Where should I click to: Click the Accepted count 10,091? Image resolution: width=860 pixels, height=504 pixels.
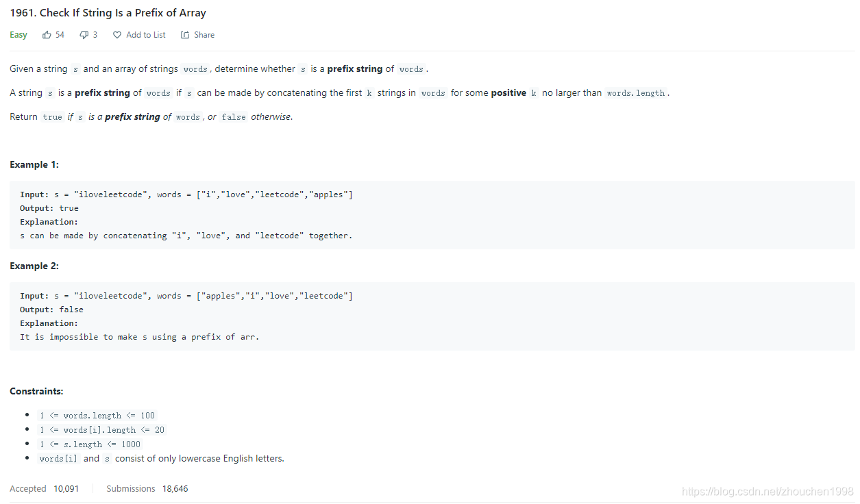(66, 489)
